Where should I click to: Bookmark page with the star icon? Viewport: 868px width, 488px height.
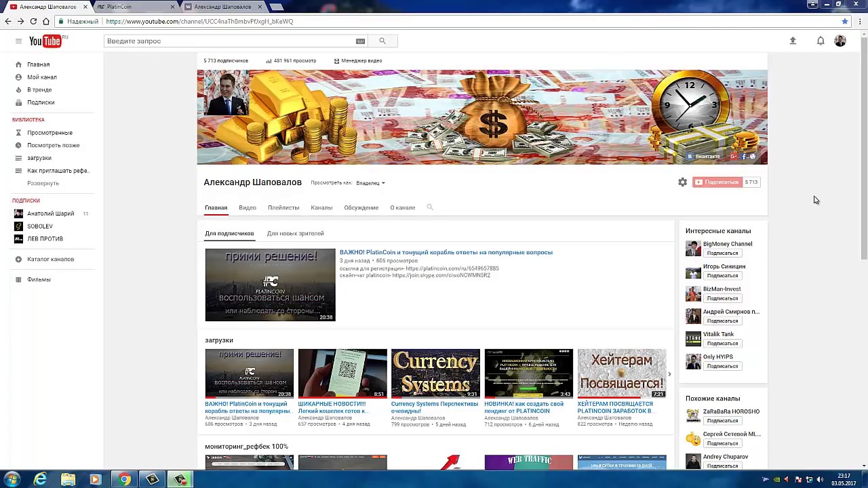[x=845, y=21]
